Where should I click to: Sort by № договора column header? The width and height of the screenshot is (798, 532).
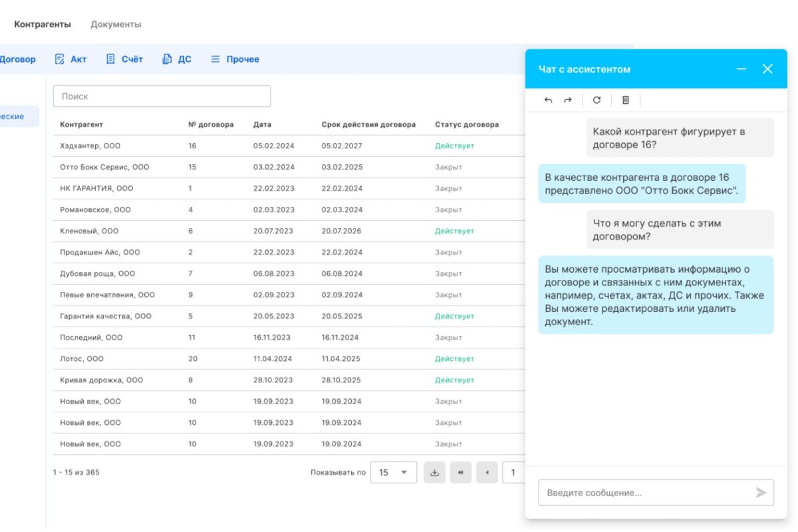point(211,124)
